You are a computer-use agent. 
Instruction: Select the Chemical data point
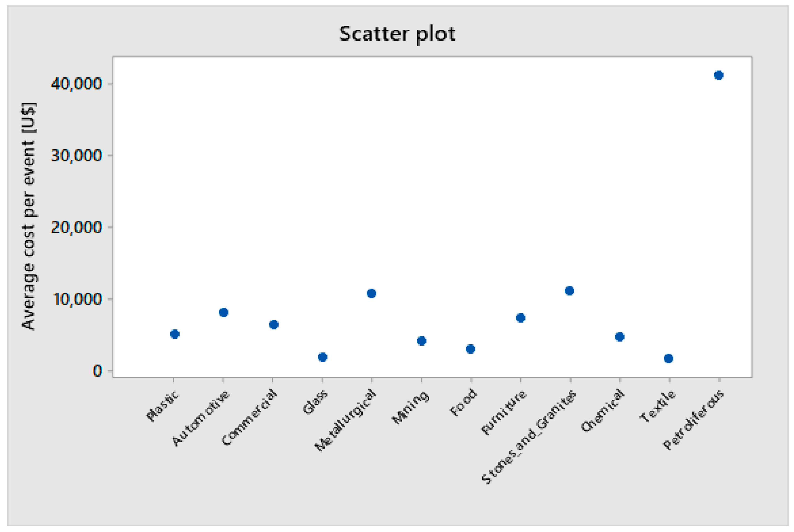619,337
